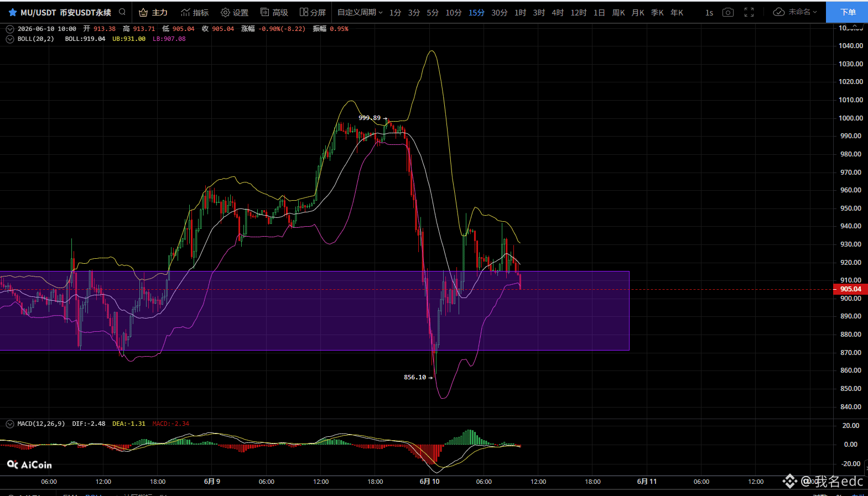Switch to the 季K quarterly chart

point(657,12)
